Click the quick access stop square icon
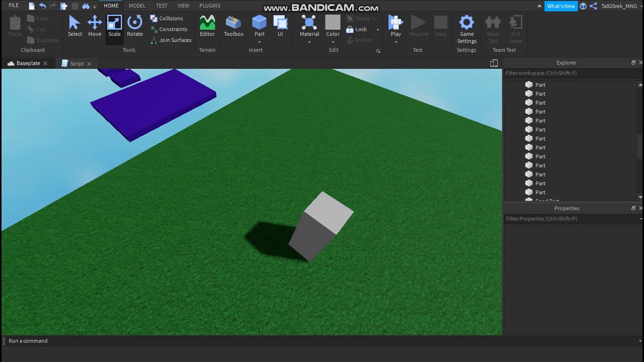The height and width of the screenshot is (362, 644). point(75,6)
